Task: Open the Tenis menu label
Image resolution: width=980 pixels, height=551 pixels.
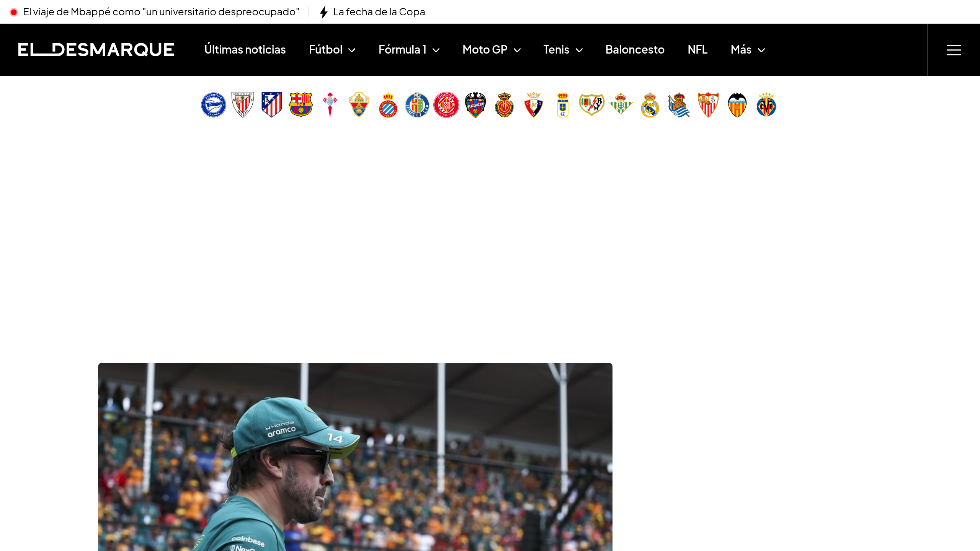Action: [x=556, y=50]
